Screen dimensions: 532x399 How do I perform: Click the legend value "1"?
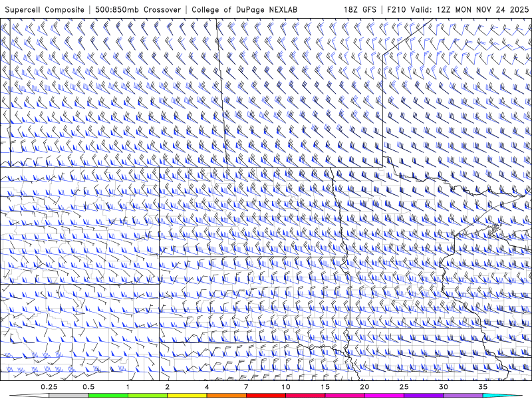pyautogui.click(x=128, y=387)
